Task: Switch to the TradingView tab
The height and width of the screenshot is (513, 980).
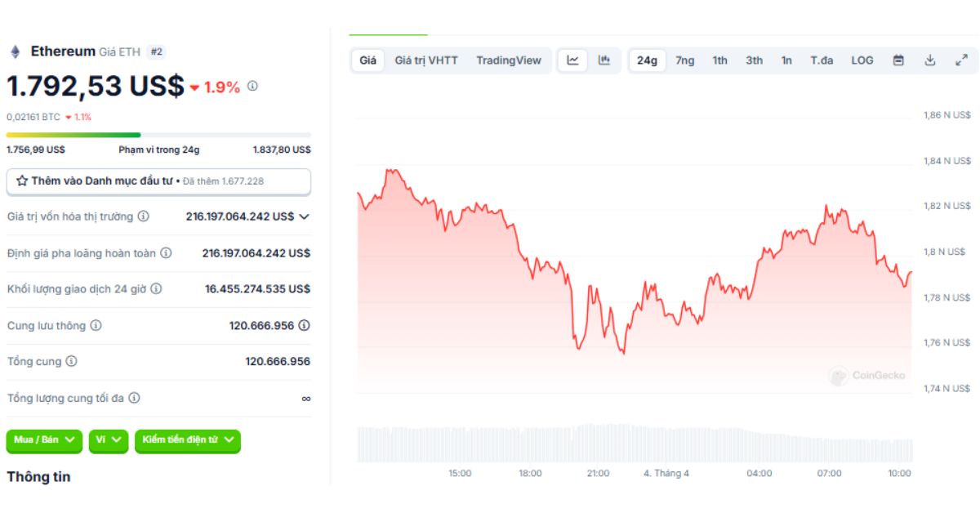Action: (x=508, y=60)
